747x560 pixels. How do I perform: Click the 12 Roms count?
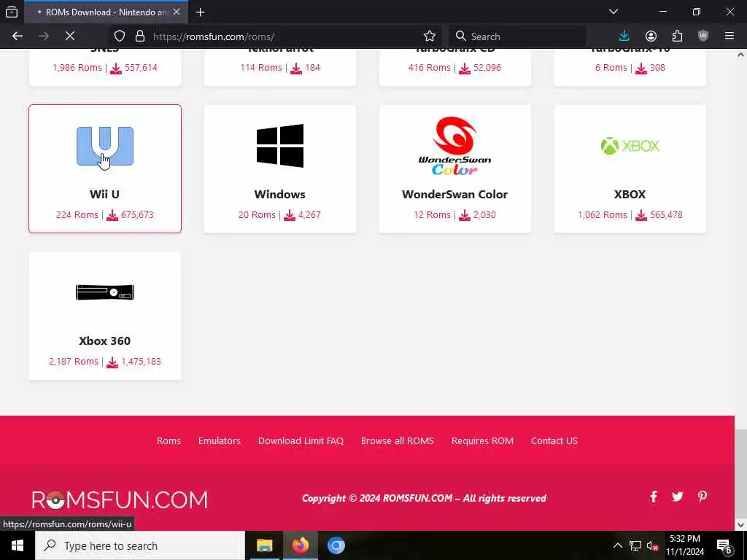click(432, 215)
